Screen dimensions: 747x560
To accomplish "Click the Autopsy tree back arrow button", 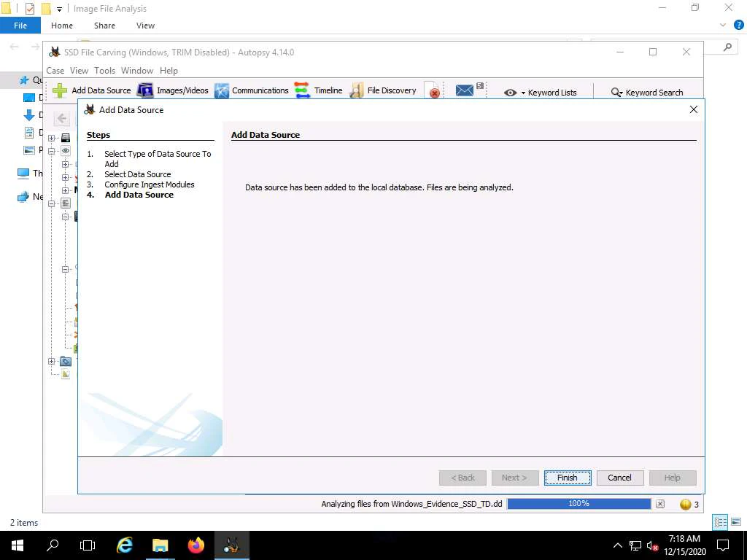I will coord(61,118).
